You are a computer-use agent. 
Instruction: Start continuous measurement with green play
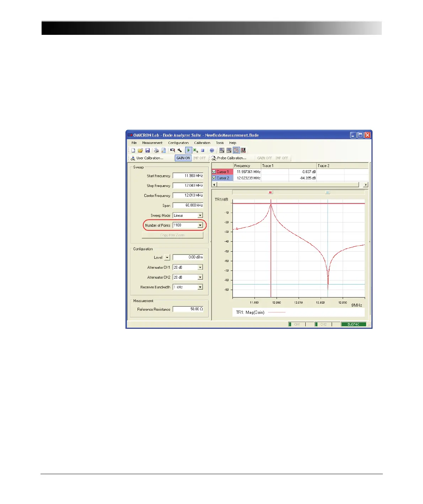point(188,150)
